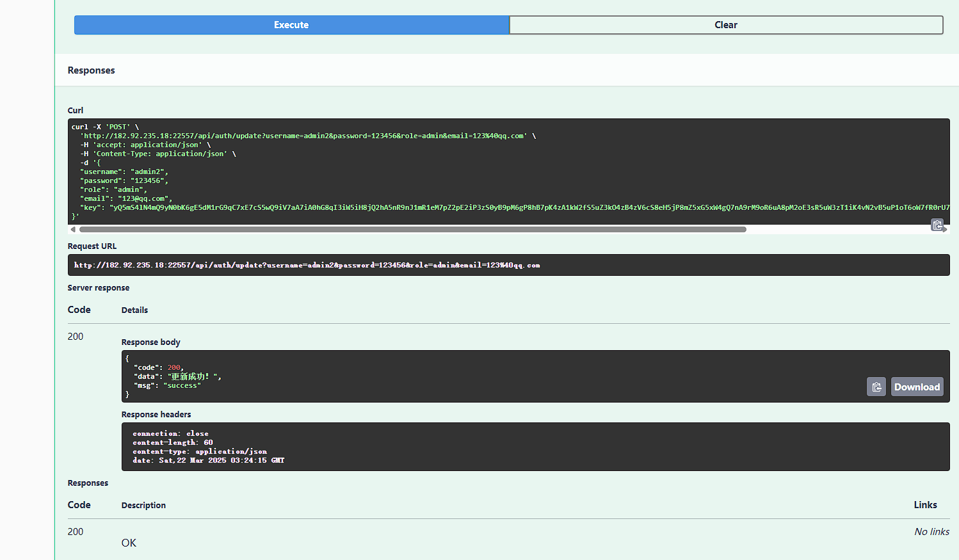Image resolution: width=959 pixels, height=560 pixels.
Task: Click the server response code 200
Action: click(x=76, y=337)
